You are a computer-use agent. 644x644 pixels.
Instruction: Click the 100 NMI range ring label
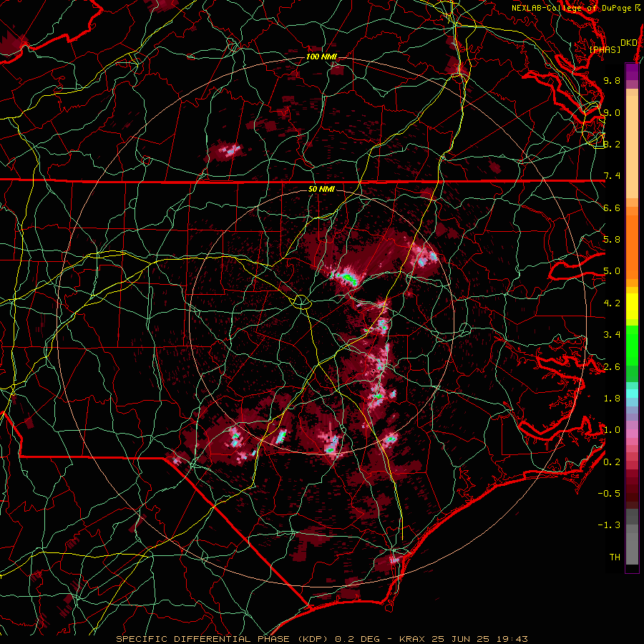321,57
